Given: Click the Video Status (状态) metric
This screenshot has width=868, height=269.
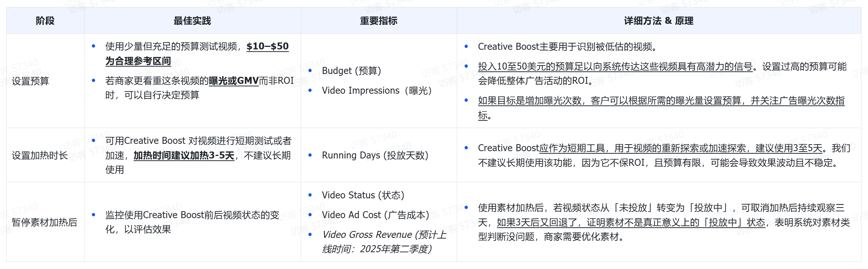Looking at the screenshot, I should click(363, 195).
